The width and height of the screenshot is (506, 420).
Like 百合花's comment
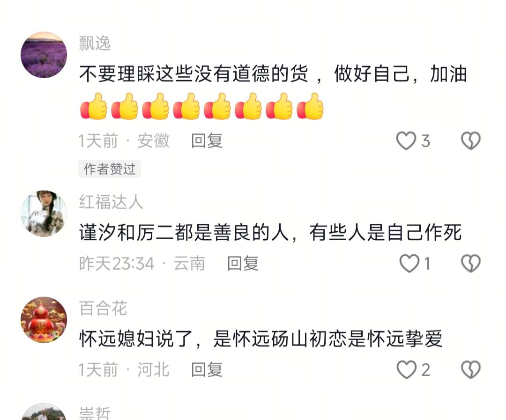pos(406,370)
